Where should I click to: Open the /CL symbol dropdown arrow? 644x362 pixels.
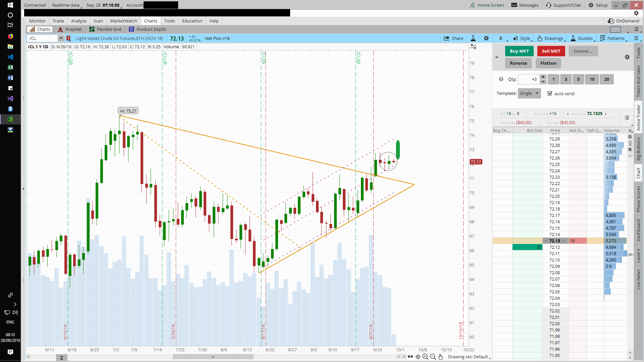61,38
